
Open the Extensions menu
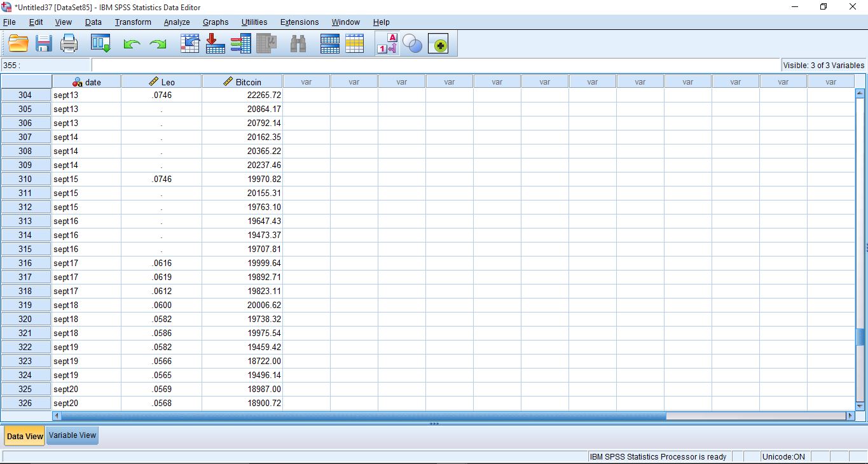tap(300, 22)
